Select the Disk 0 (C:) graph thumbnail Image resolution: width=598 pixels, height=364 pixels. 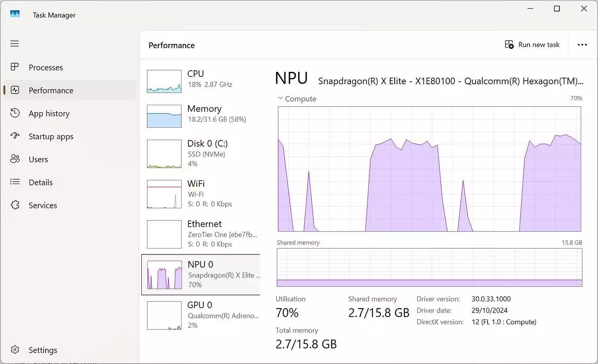pyautogui.click(x=164, y=154)
